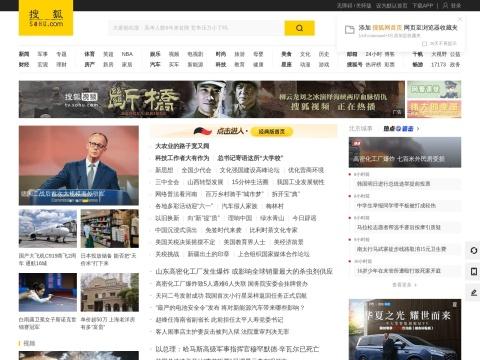Open the 新闻 channel in navigation
This screenshot has width=480, height=360.
pos(24,54)
